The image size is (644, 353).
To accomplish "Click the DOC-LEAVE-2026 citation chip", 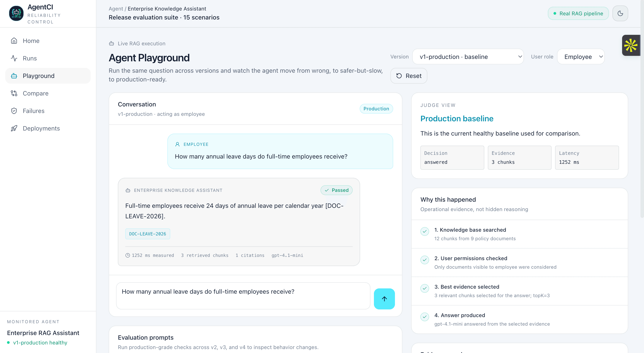I will click(147, 234).
